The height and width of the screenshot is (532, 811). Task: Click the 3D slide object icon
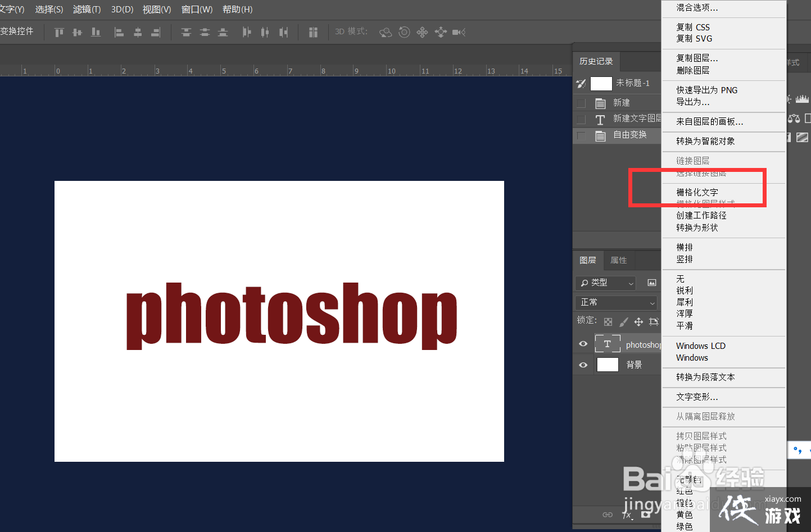click(441, 32)
